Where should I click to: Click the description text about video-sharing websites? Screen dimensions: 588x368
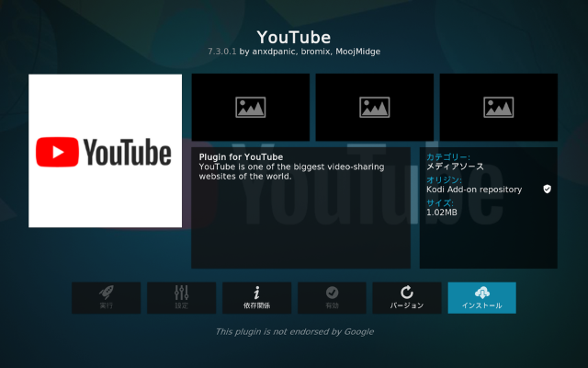[x=291, y=171]
